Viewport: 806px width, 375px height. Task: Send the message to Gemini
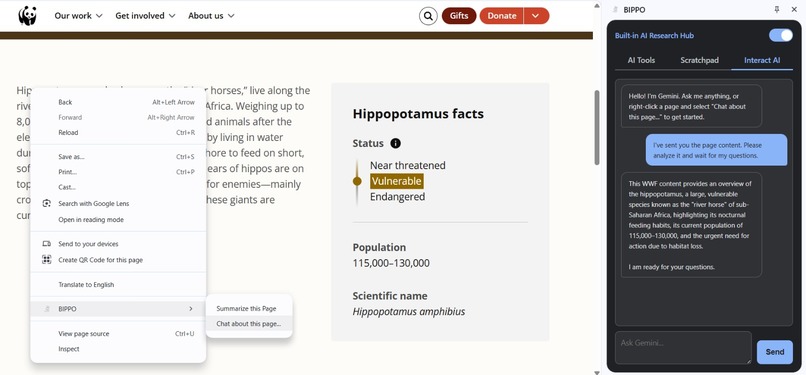(775, 352)
